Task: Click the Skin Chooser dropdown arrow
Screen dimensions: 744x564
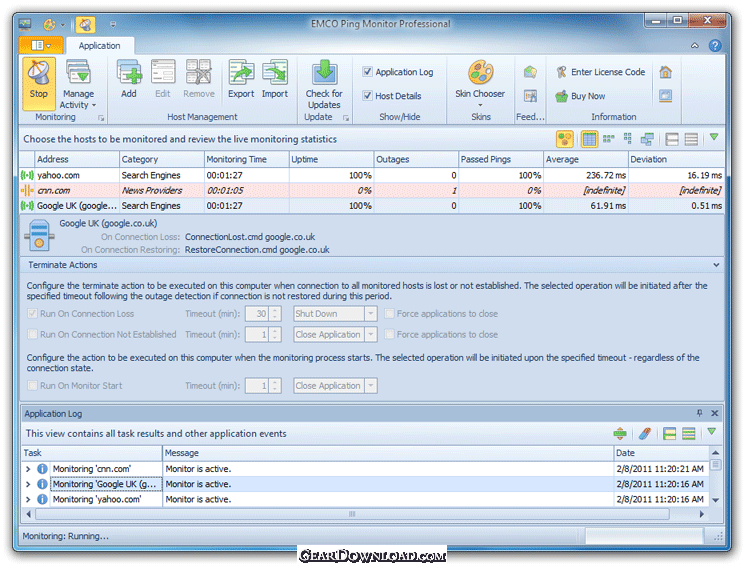Action: click(x=480, y=105)
